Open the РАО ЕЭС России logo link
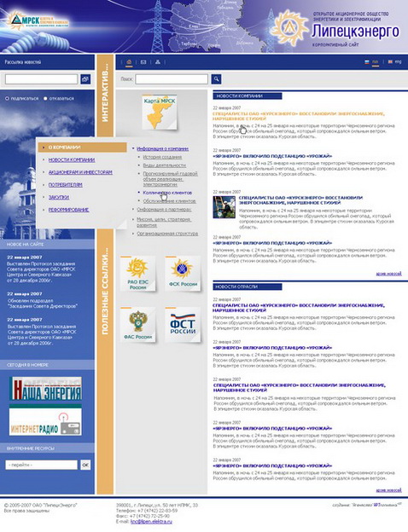Screen dimensions: 408x532 tap(137, 274)
